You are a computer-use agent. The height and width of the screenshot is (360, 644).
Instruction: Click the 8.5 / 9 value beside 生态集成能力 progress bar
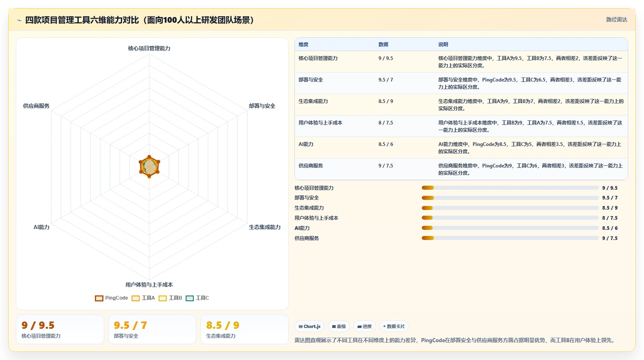coord(610,208)
